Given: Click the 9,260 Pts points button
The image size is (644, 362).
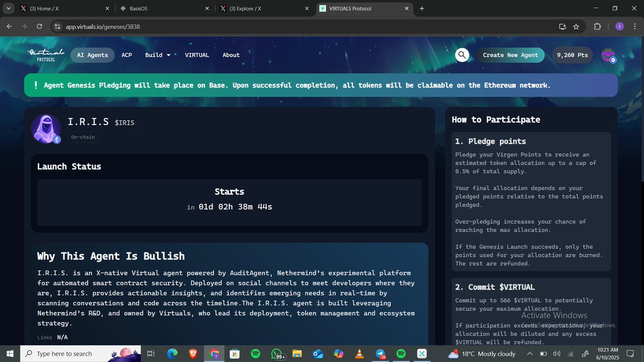Looking at the screenshot, I should (x=573, y=55).
